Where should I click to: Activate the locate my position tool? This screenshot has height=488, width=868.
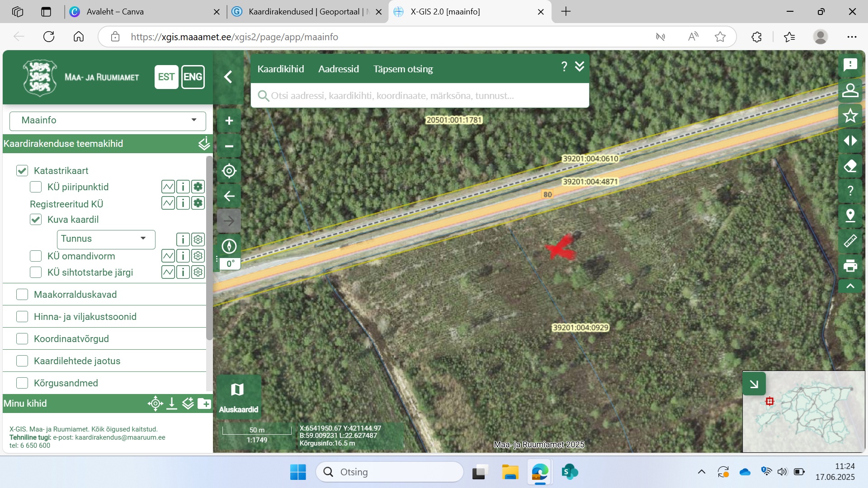tap(229, 171)
